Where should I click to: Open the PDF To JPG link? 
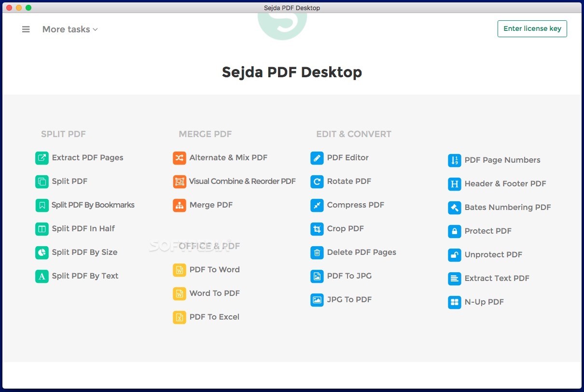(349, 276)
